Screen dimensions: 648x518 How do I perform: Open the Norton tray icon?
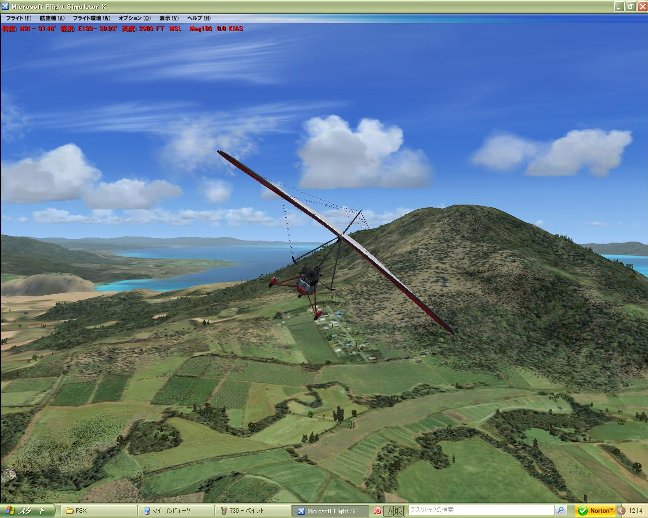click(x=598, y=510)
